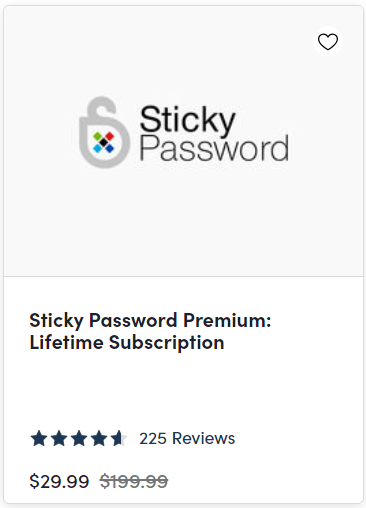Add Sticky Password to wishlist with heart icon

pos(328,41)
